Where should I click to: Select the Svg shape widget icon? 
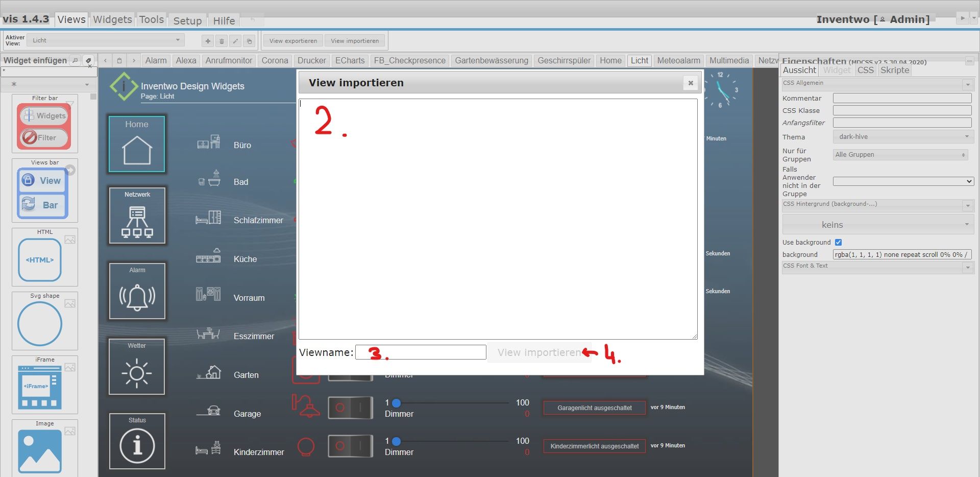(x=40, y=324)
